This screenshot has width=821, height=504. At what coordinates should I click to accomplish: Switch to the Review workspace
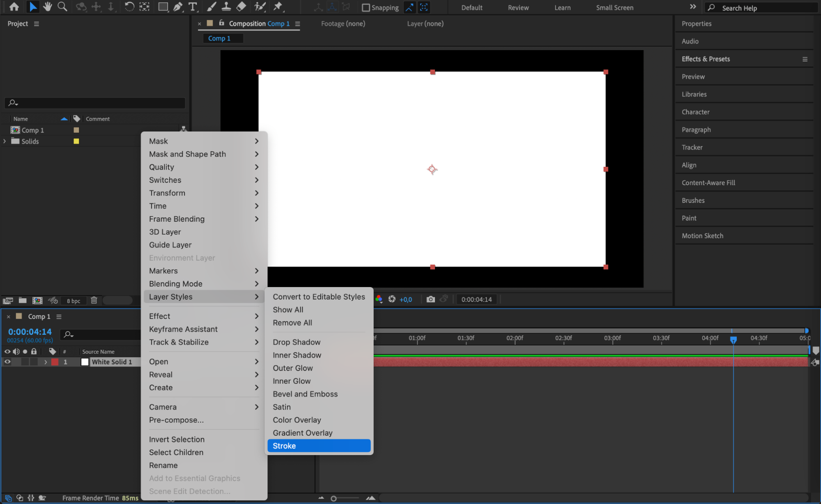coord(517,7)
